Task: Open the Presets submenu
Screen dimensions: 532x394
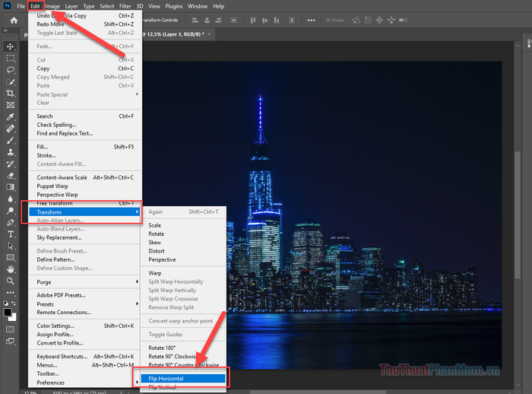Action: 46,303
